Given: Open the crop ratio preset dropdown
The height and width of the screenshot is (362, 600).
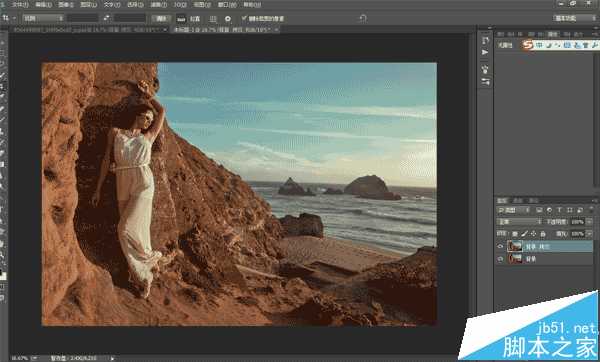Looking at the screenshot, I should (x=43, y=18).
